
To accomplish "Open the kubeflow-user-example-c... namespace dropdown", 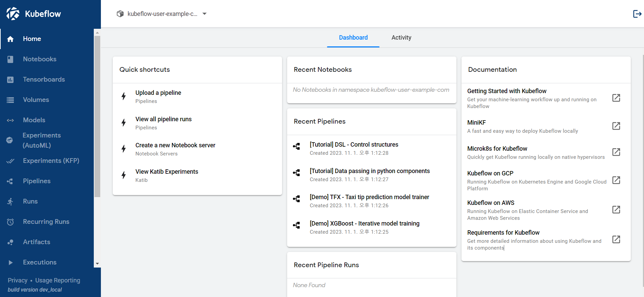I will pos(162,14).
